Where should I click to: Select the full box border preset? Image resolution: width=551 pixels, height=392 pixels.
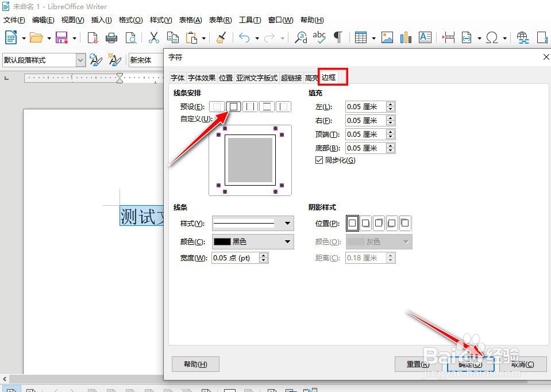click(x=234, y=106)
